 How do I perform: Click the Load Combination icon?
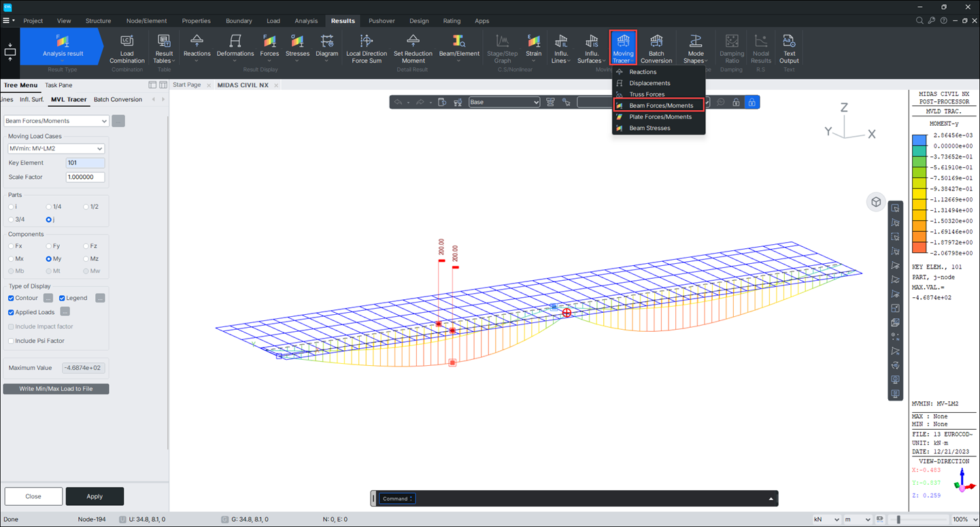point(127,48)
